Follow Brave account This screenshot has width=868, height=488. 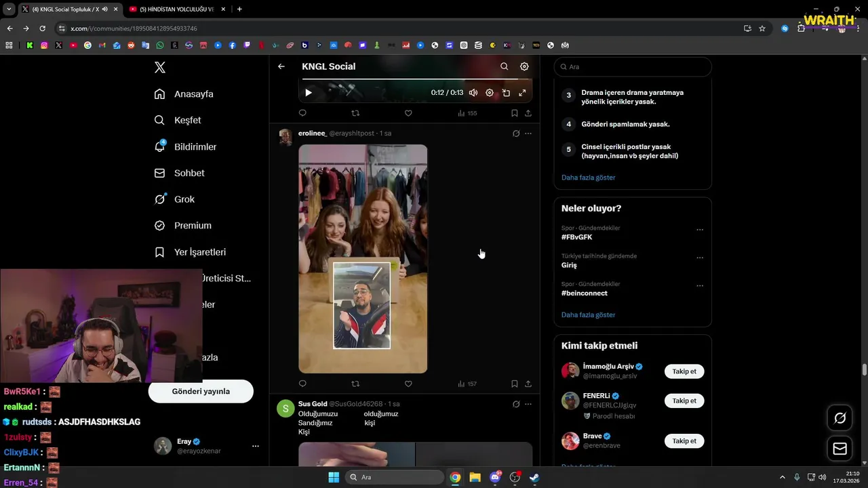pyautogui.click(x=684, y=441)
